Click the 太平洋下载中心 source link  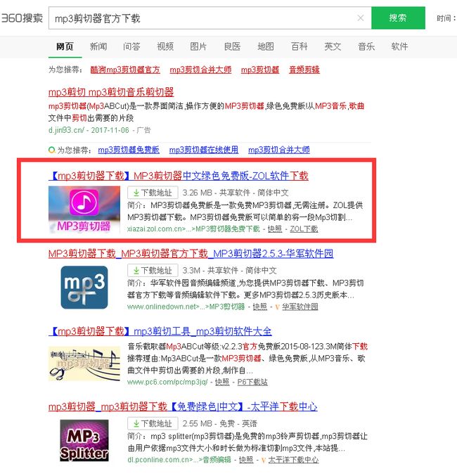coord(293,460)
